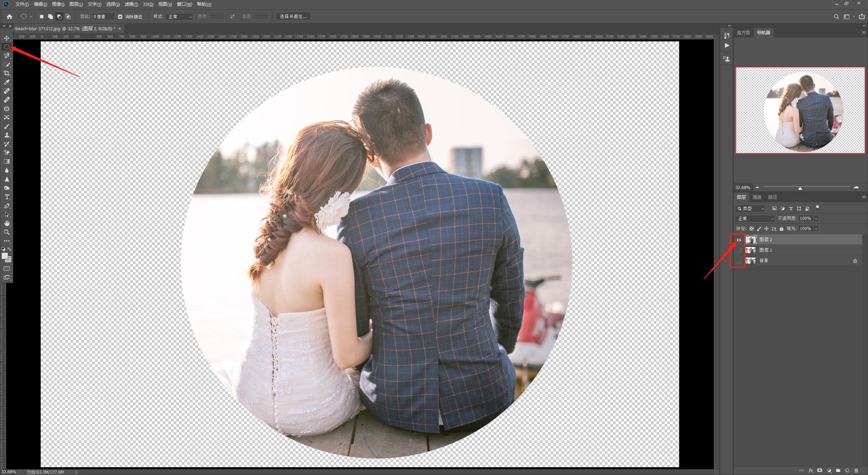Select the Horizontal Type tool

pos(7,197)
